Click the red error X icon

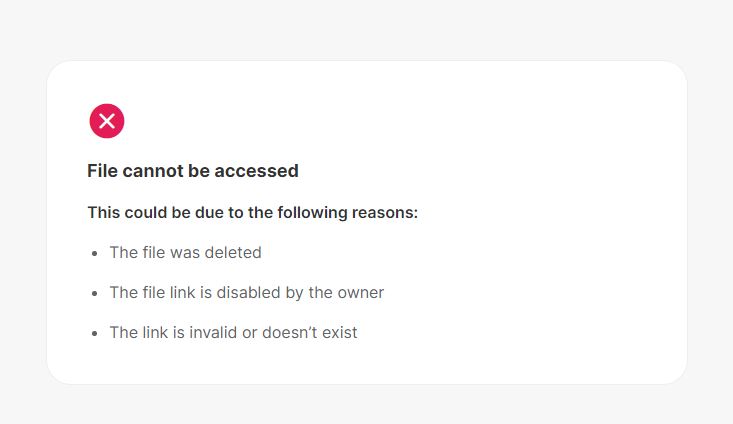click(107, 121)
